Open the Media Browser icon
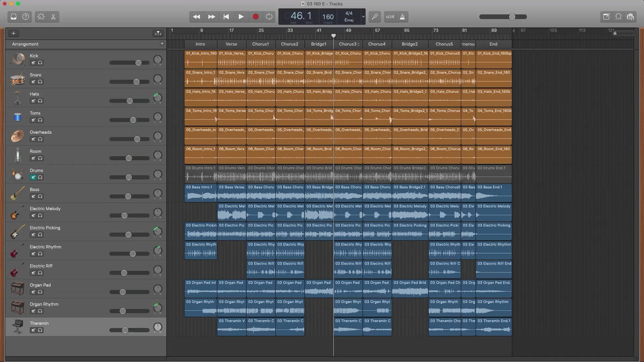This screenshot has height=362, width=644. click(x=631, y=17)
